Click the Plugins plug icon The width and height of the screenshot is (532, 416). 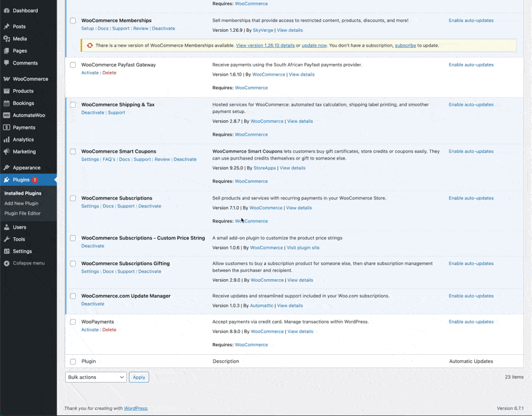(7, 179)
